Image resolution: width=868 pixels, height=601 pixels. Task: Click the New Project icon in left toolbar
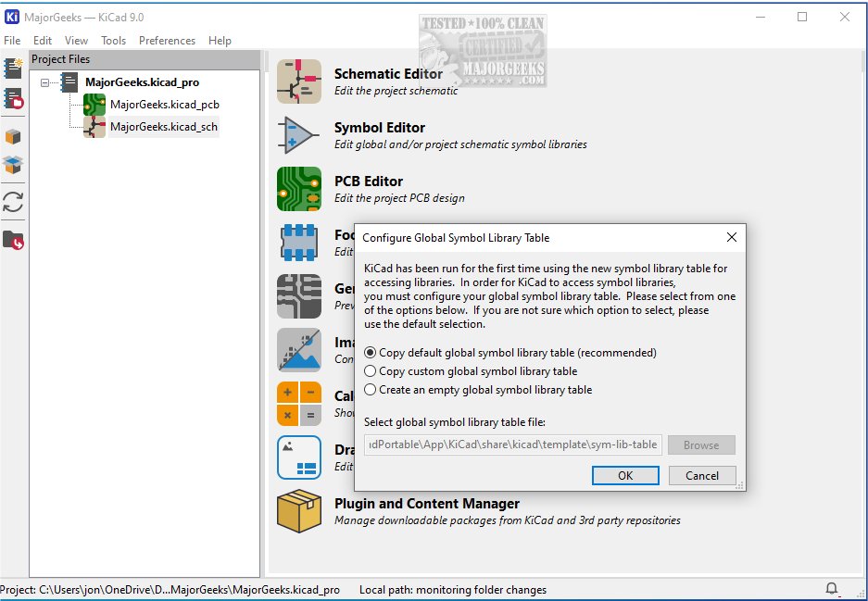coord(13,69)
